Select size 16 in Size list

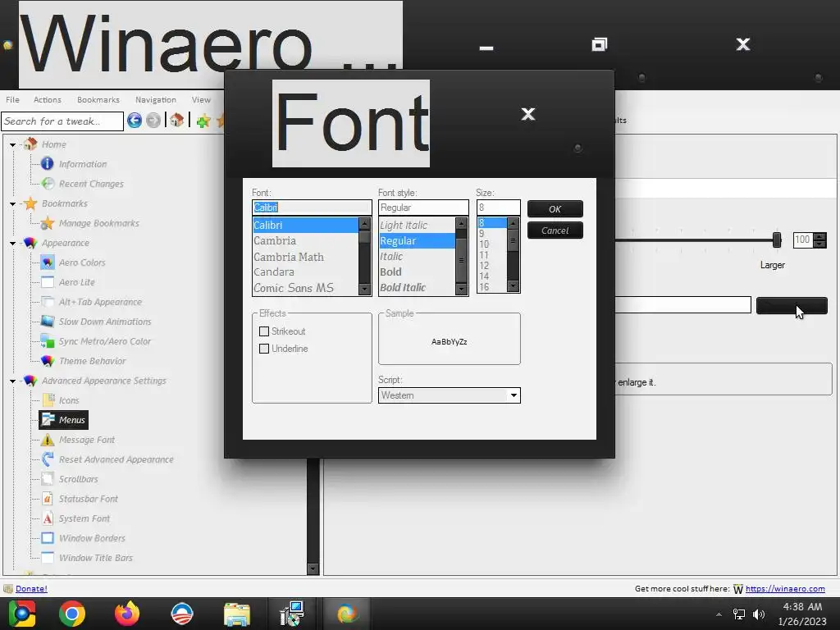(484, 287)
